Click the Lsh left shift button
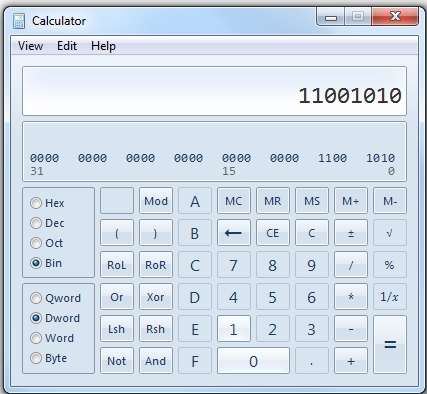427x394 pixels. (117, 329)
